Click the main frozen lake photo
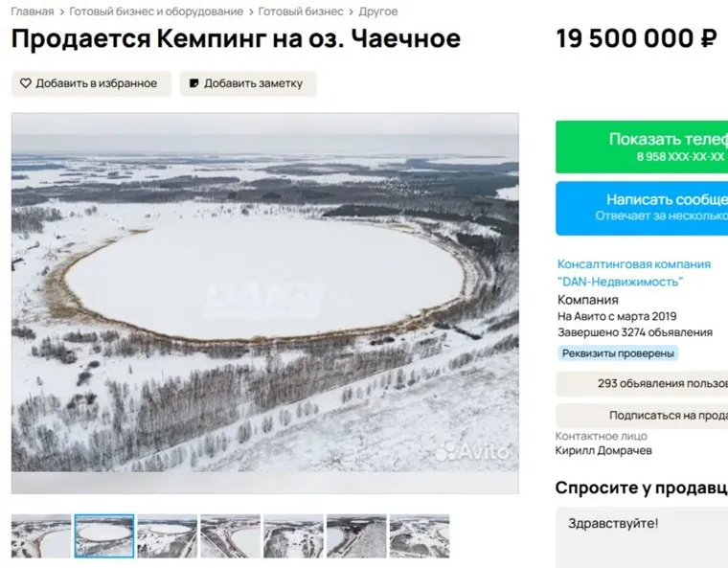The image size is (728, 568). (x=265, y=303)
